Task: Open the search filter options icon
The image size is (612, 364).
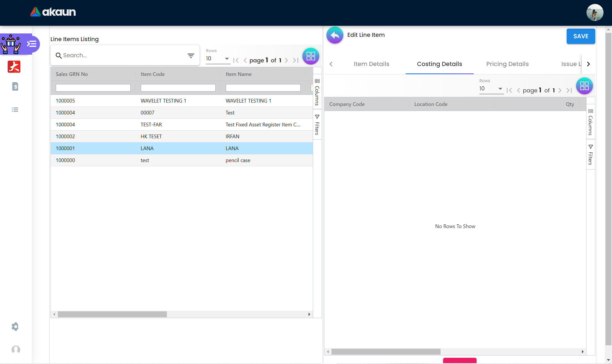Action: pyautogui.click(x=191, y=56)
